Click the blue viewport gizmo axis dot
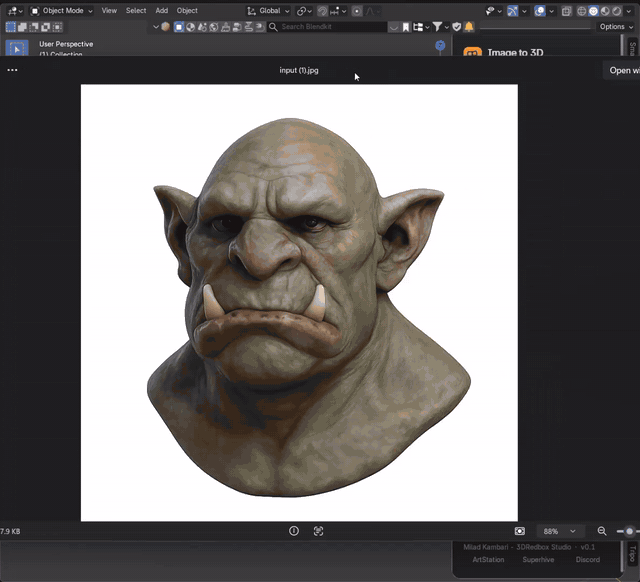640x582 pixels. pos(440,45)
